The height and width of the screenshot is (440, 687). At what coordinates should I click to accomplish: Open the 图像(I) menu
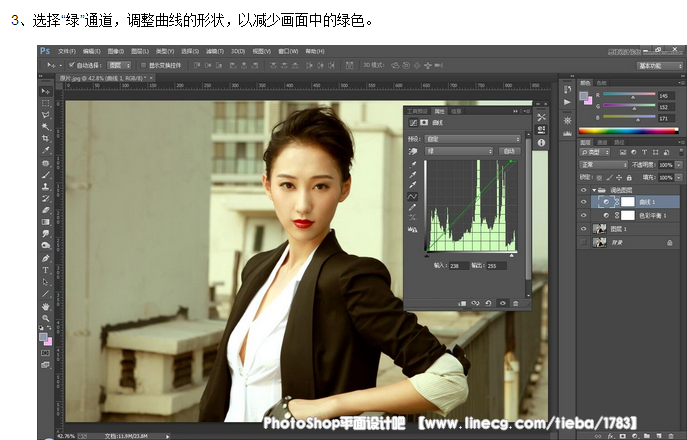tap(116, 51)
